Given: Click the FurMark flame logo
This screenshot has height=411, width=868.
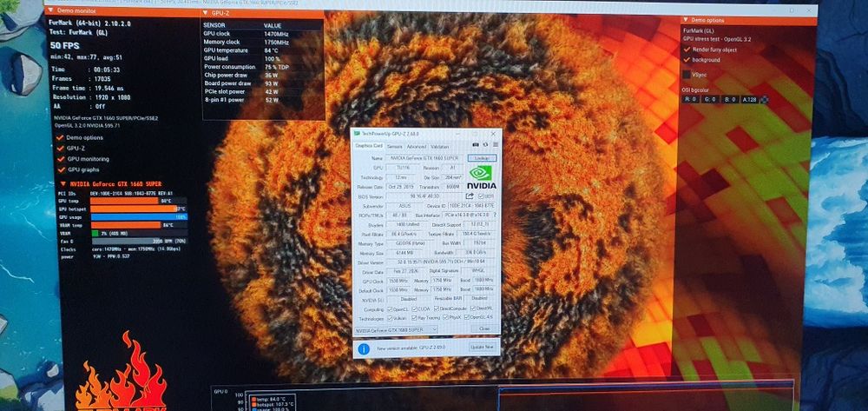Looking at the screenshot, I should tap(121, 370).
